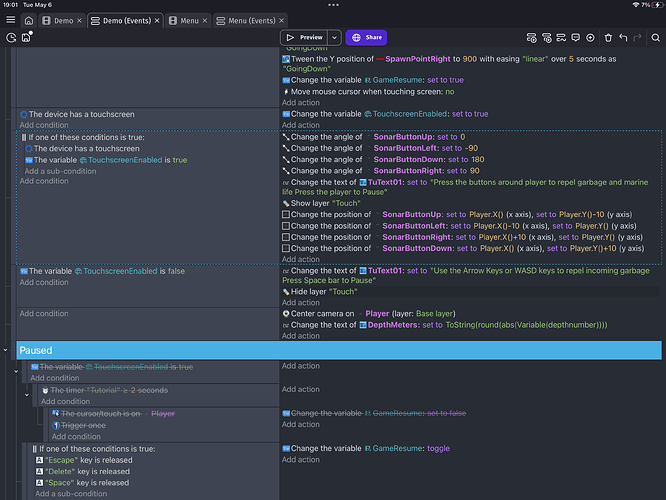Collapse the disabled TouchscreenEnabled event chevron

[16, 371]
